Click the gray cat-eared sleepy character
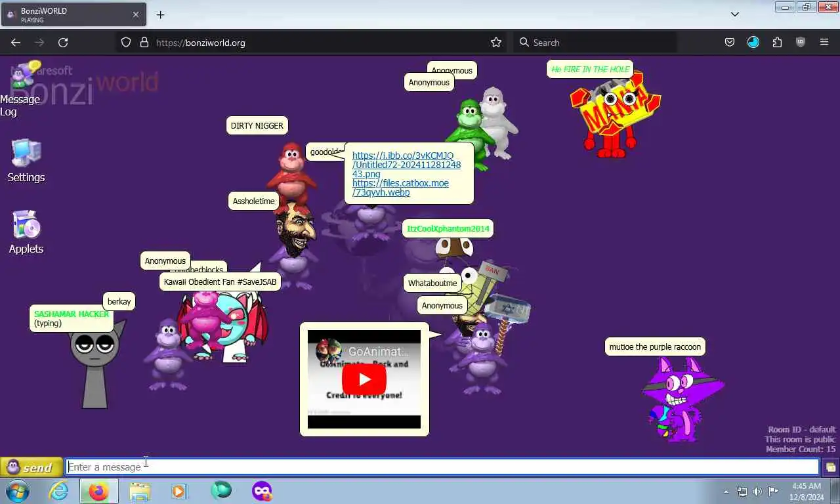This screenshot has width=840, height=504. point(96,364)
